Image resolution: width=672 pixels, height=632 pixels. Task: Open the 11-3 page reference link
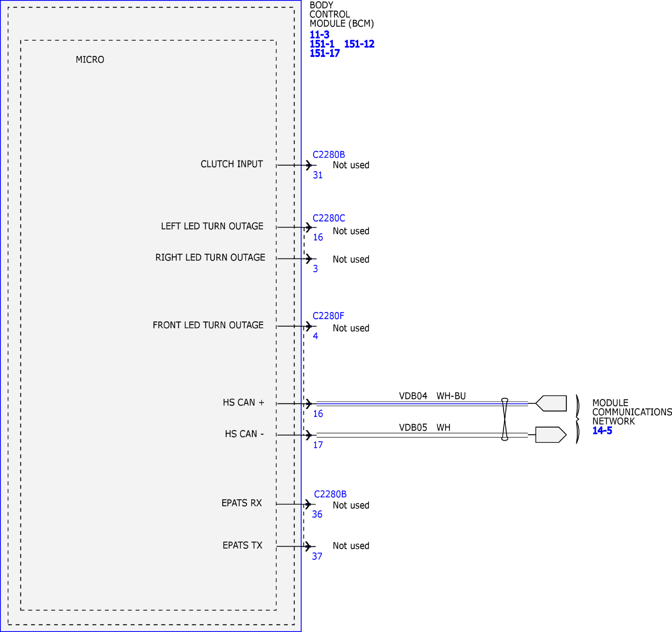tap(319, 34)
